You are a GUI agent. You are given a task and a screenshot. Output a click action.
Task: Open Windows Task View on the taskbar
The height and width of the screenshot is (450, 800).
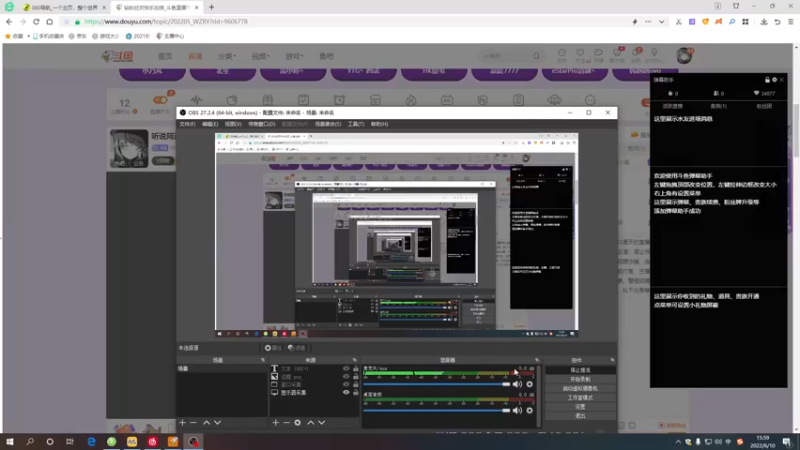click(x=70, y=442)
